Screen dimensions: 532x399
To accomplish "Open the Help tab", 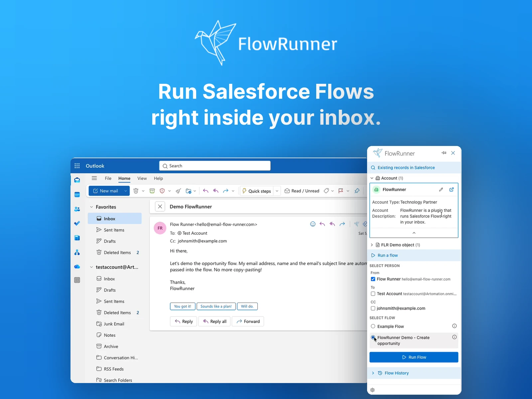I will pyautogui.click(x=158, y=178).
